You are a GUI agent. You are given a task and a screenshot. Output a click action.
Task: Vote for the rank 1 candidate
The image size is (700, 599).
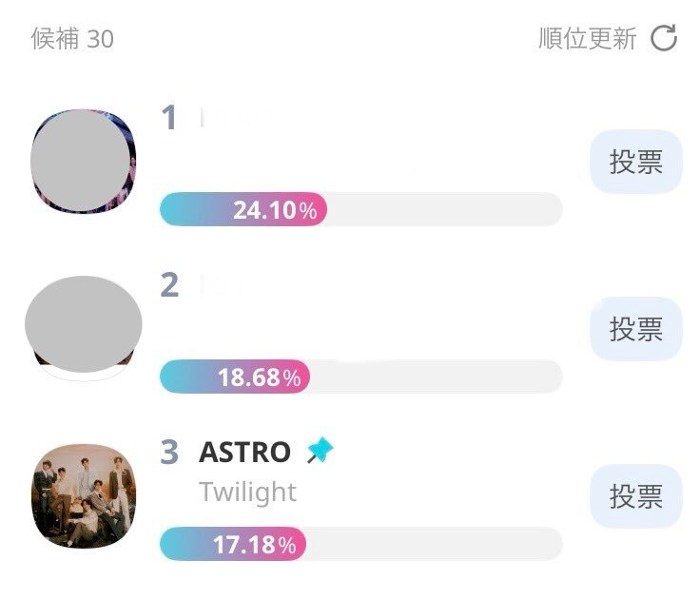pyautogui.click(x=636, y=162)
